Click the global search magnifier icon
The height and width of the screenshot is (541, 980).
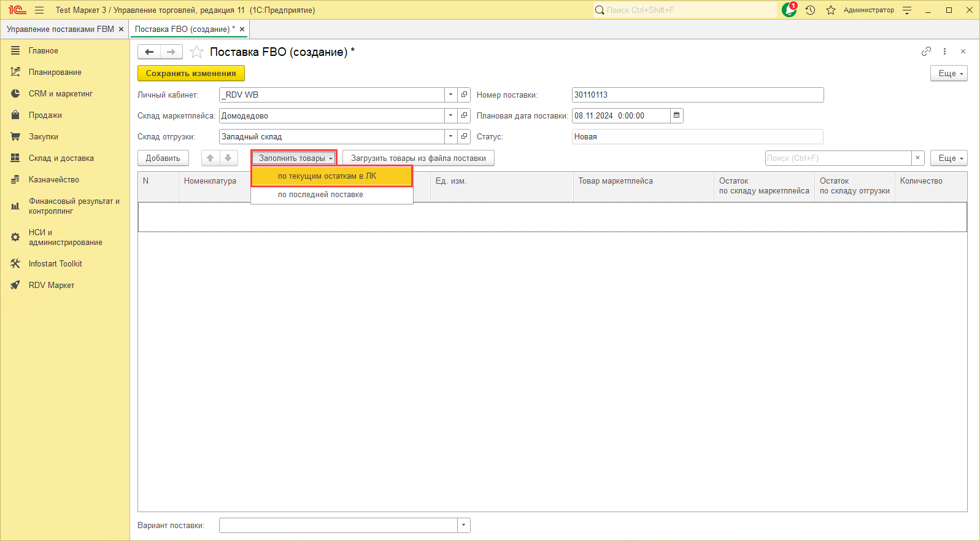[600, 10]
